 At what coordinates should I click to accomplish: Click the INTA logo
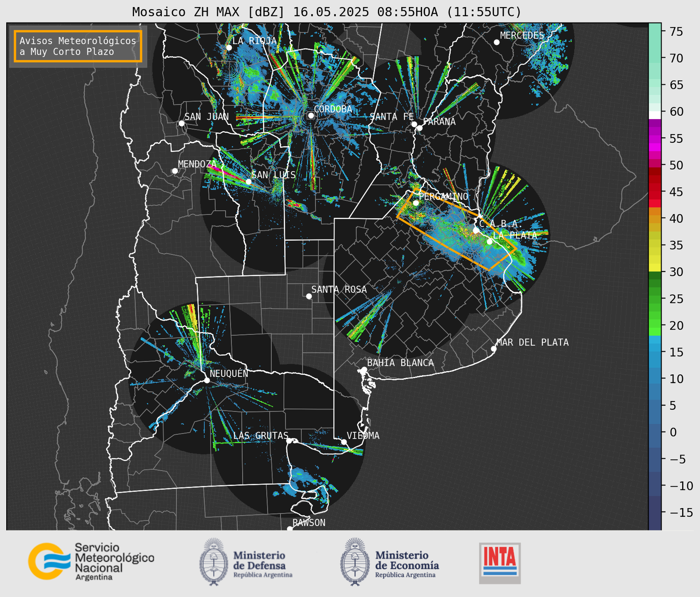500,563
